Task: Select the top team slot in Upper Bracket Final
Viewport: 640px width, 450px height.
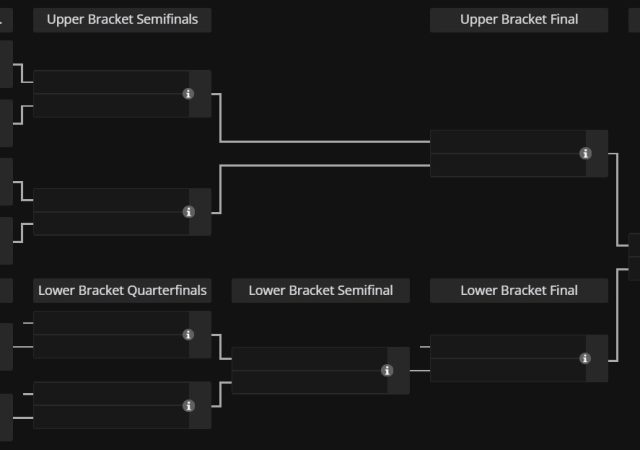Action: point(507,142)
